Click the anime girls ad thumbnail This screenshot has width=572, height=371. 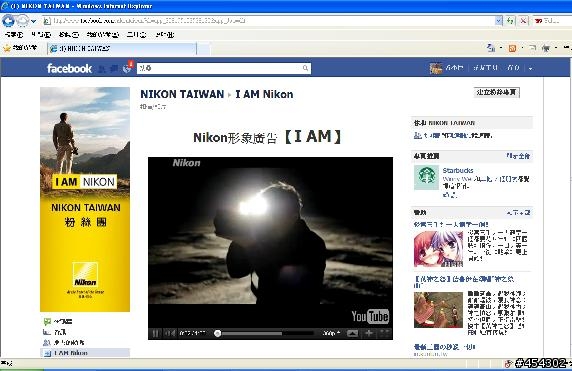438,248
